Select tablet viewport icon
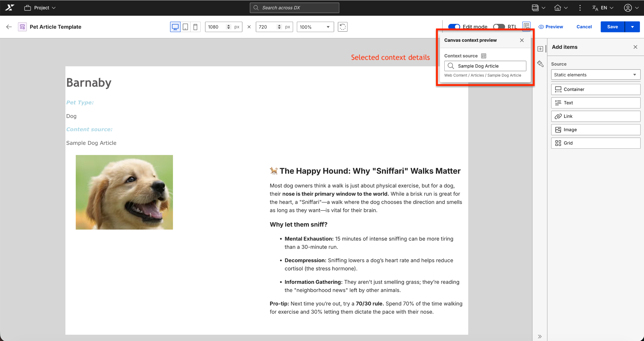Viewport: 644px width, 341px height. pyautogui.click(x=186, y=27)
